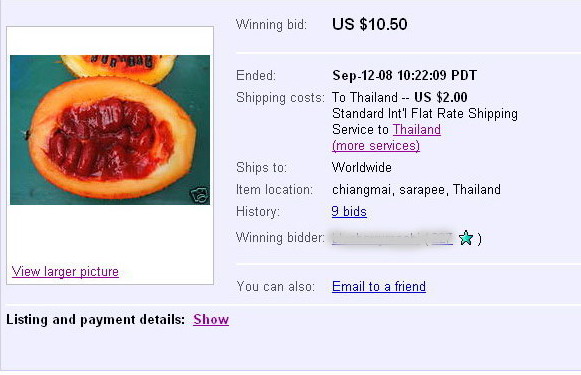Open the View larger picture link
Image resolution: width=581 pixels, height=375 pixels.
coord(65,272)
